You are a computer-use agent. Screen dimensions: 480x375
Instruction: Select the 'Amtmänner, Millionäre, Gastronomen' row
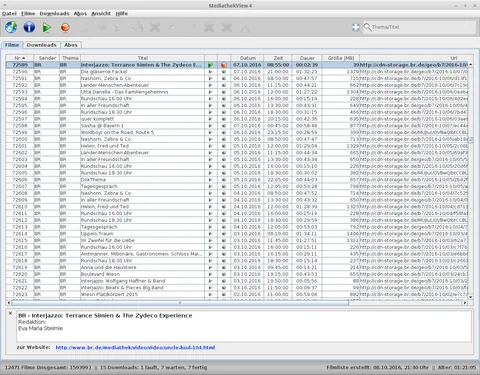(237, 254)
